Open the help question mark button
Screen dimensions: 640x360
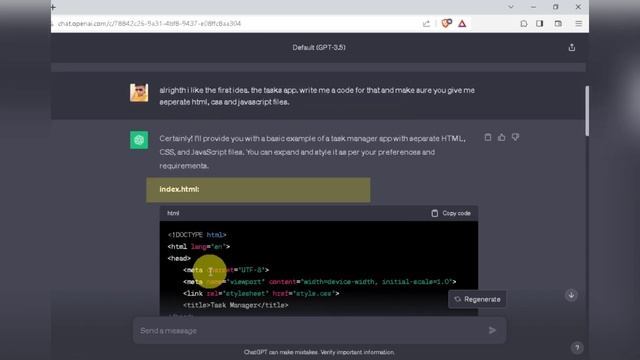pos(577,348)
